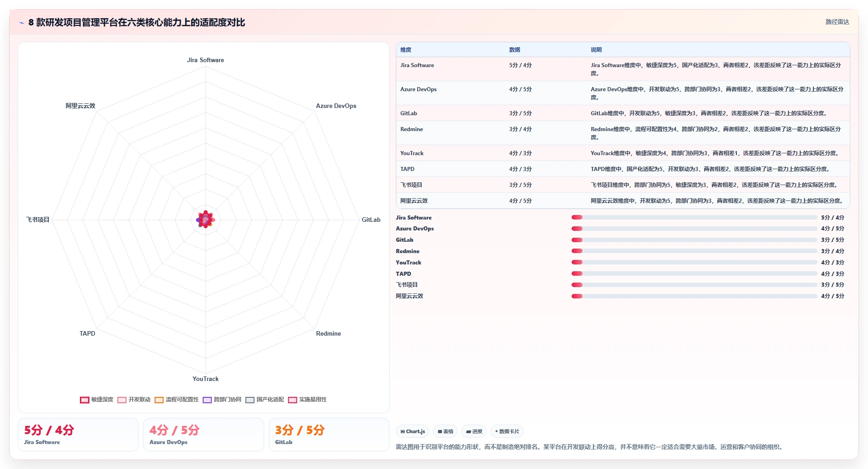Click the 进度 tag chip
The width and height of the screenshot is (868, 469).
click(474, 431)
